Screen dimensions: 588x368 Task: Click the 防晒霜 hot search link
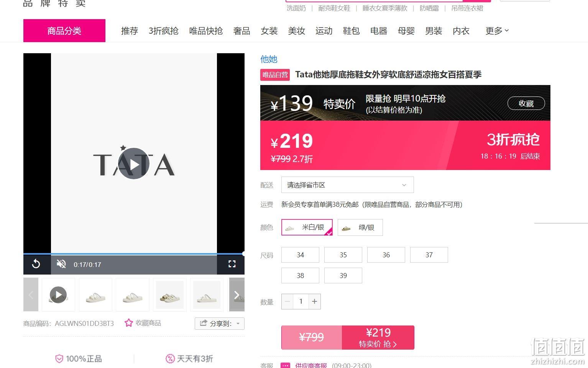429,8
